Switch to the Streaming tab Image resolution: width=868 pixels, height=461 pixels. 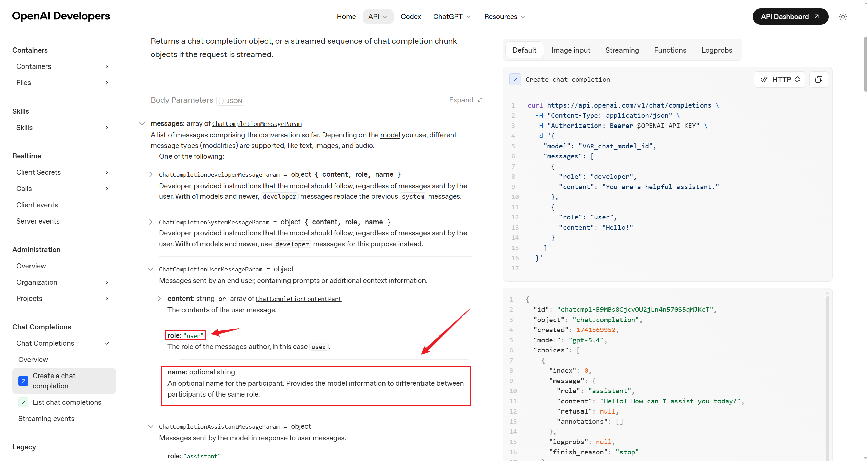coord(622,50)
